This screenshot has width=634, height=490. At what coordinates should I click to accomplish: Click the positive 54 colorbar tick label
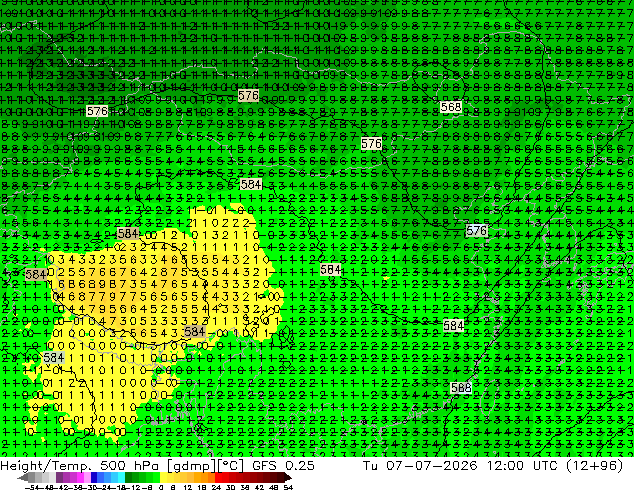click(x=288, y=488)
